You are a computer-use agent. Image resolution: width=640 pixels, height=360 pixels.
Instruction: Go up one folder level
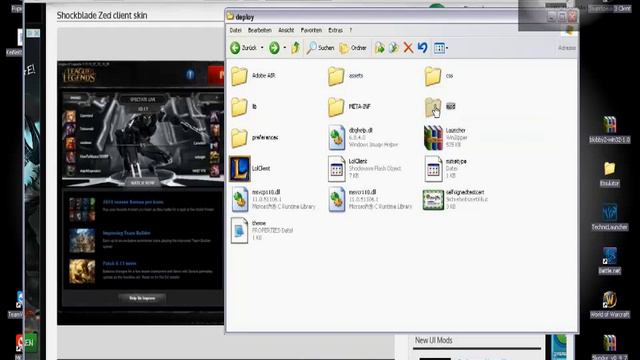pyautogui.click(x=296, y=48)
